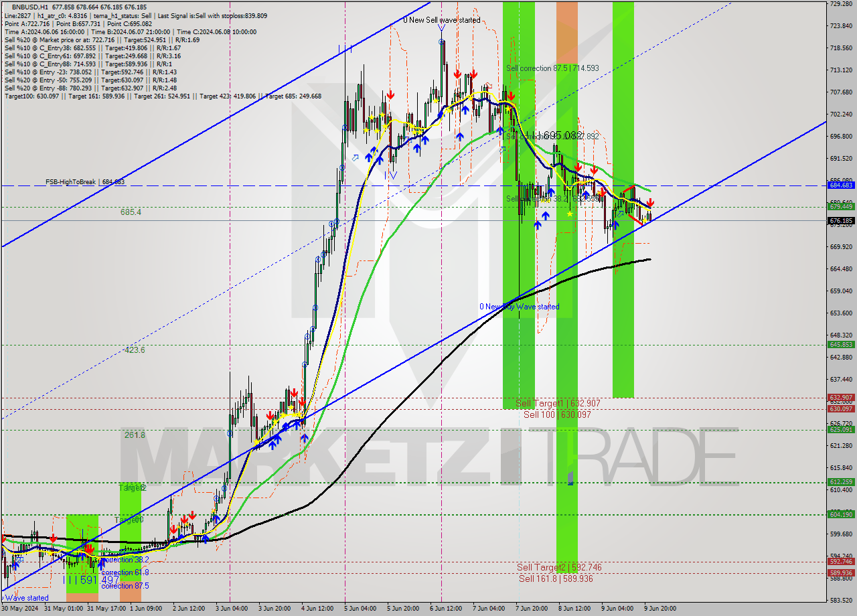Click the '31 May 17:00' time axis label
Image resolution: width=857 pixels, height=616 pixels.
coord(105,609)
